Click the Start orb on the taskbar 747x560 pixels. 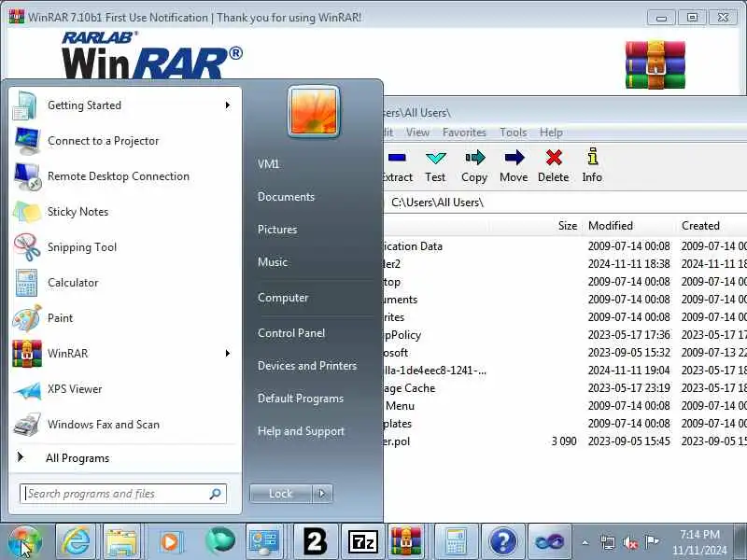(25, 541)
